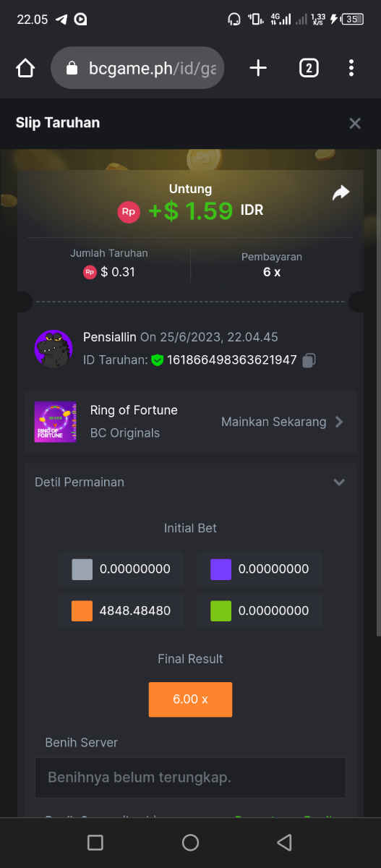Close the Slip Taruhan panel
The width and height of the screenshot is (381, 868).
point(355,123)
